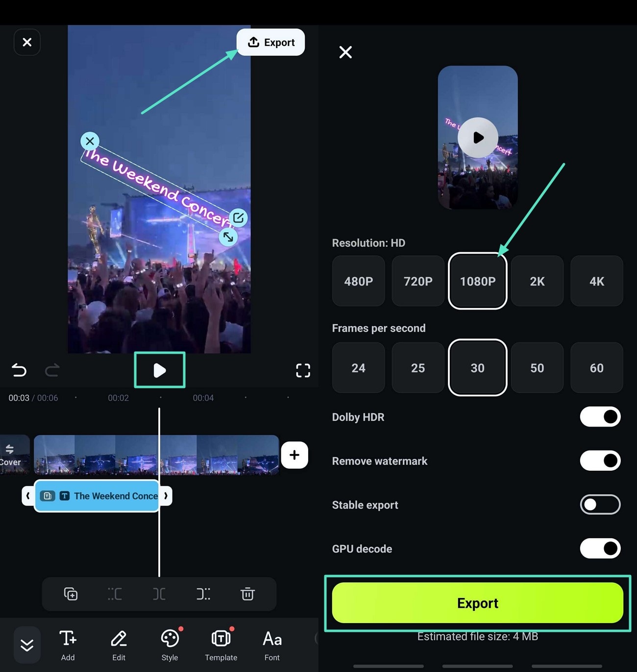Open the Cover option on the timeline
Screen dimensions: 637x672
pyautogui.click(x=12, y=455)
